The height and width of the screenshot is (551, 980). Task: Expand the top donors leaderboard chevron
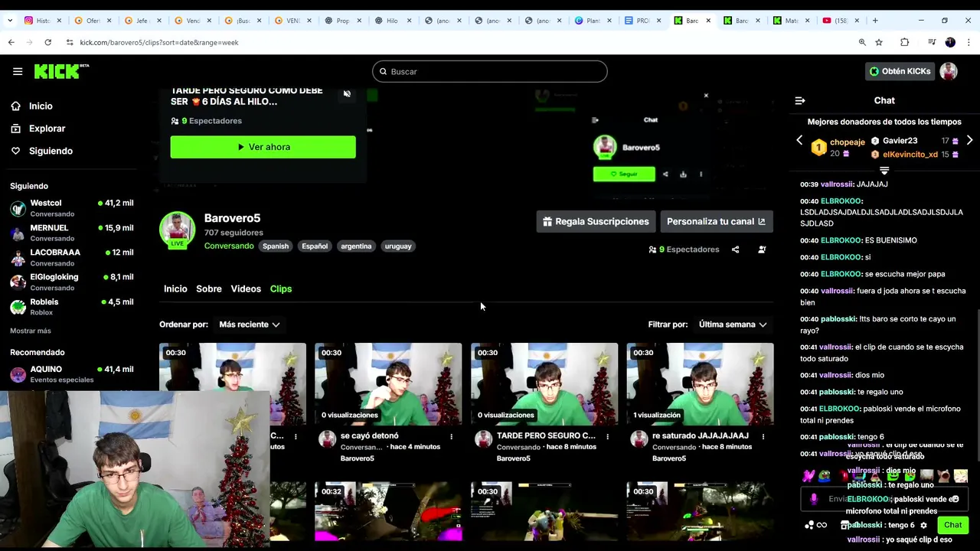[x=884, y=171]
